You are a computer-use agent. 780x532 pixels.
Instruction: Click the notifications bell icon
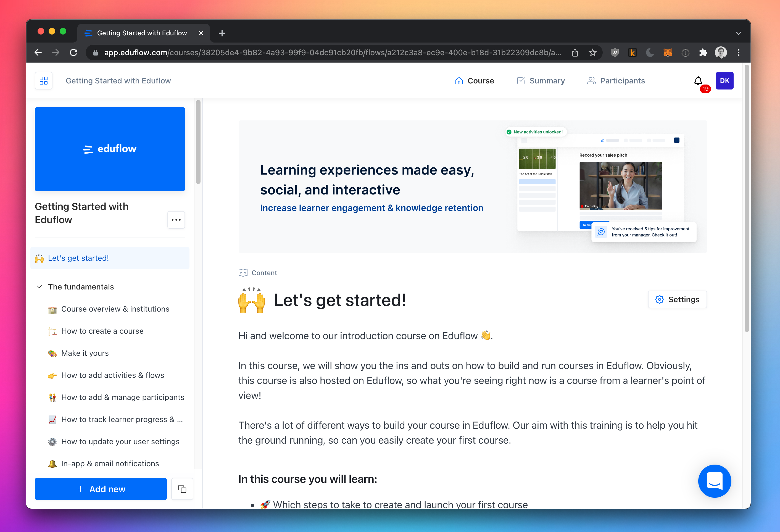point(698,81)
